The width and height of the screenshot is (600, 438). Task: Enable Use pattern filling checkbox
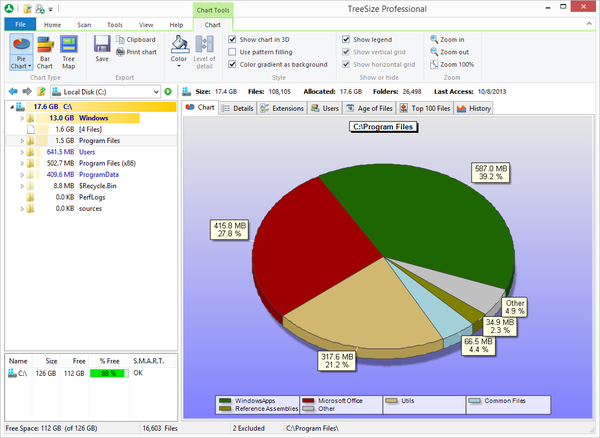232,52
